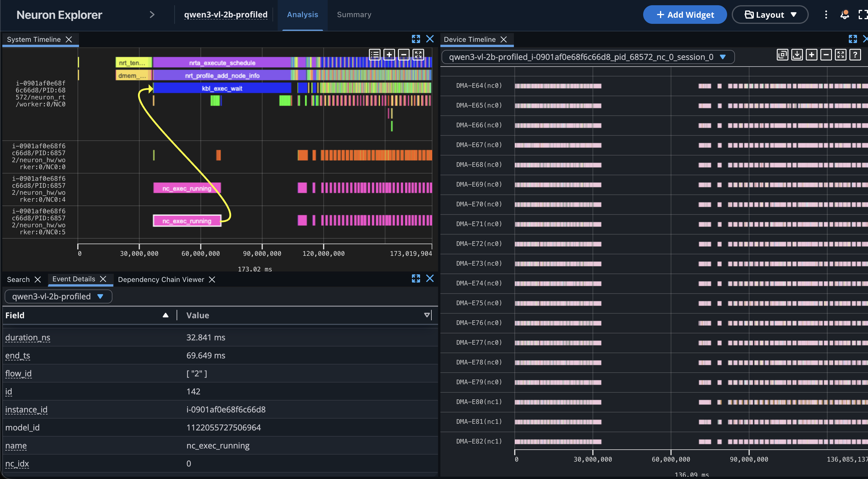Image resolution: width=868 pixels, height=479 pixels.
Task: Zoom out on the System Timeline
Action: tap(404, 54)
